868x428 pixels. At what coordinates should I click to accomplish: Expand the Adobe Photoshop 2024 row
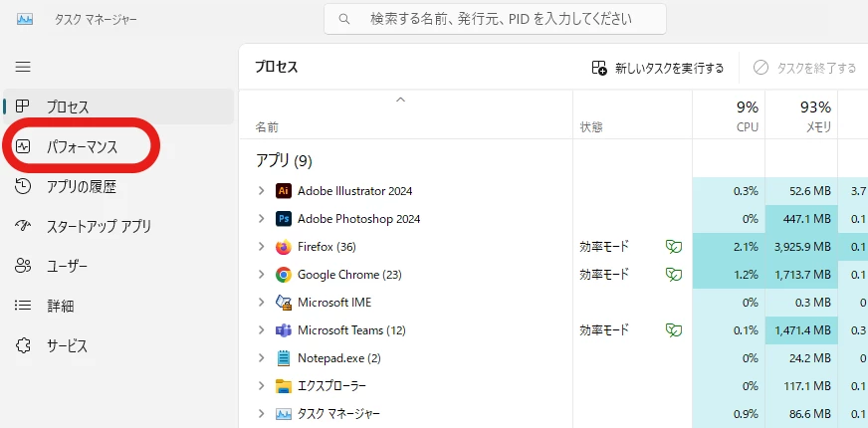(x=261, y=219)
